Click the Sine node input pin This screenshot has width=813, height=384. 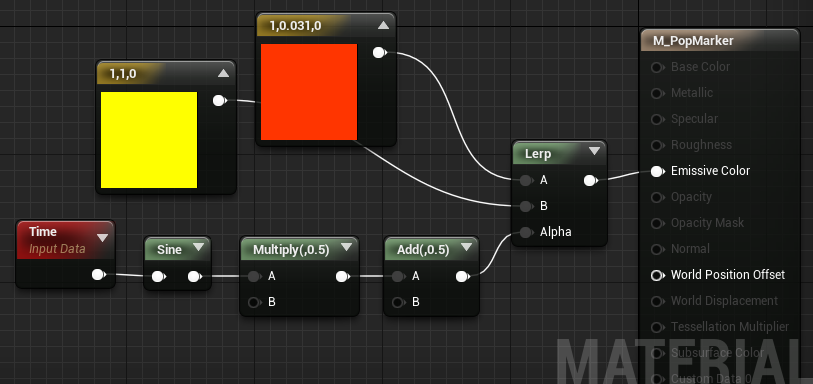158,277
